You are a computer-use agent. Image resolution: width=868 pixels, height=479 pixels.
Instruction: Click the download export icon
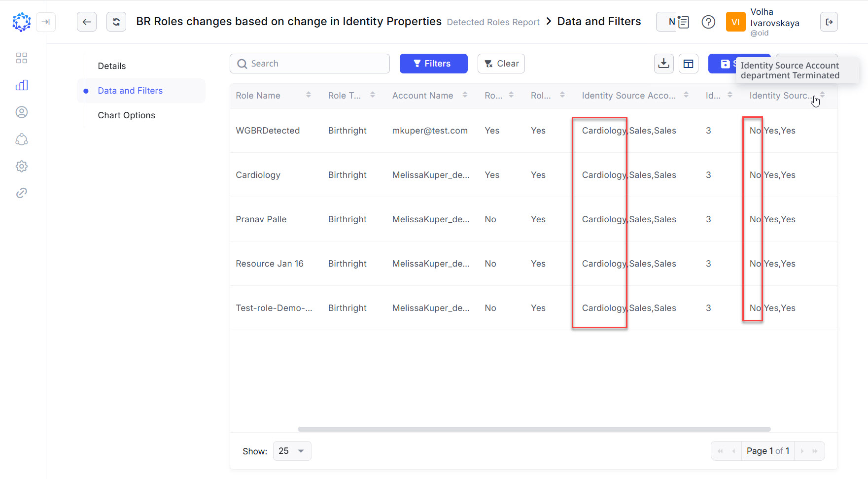tap(663, 64)
